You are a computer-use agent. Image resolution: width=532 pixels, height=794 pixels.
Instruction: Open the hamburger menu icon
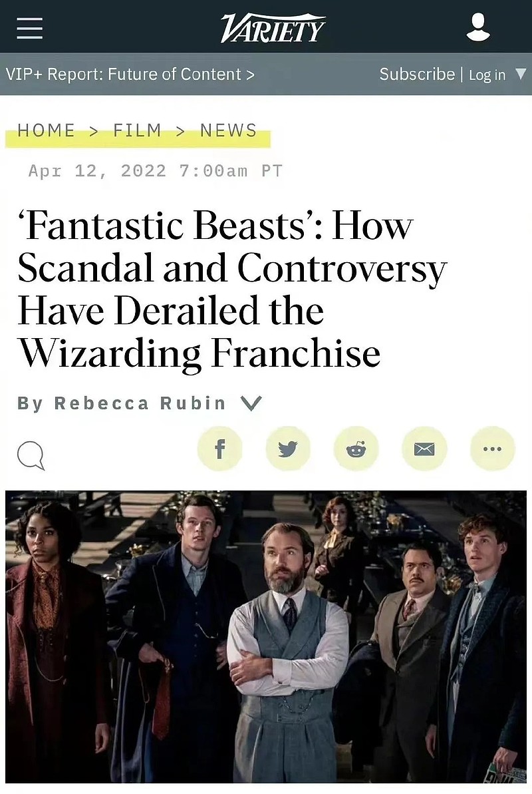[x=29, y=28]
